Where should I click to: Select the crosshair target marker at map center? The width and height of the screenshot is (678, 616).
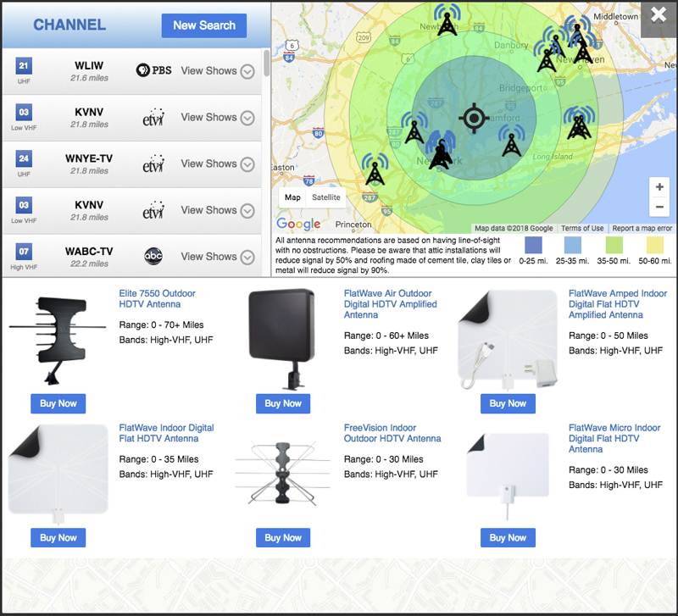[x=473, y=119]
